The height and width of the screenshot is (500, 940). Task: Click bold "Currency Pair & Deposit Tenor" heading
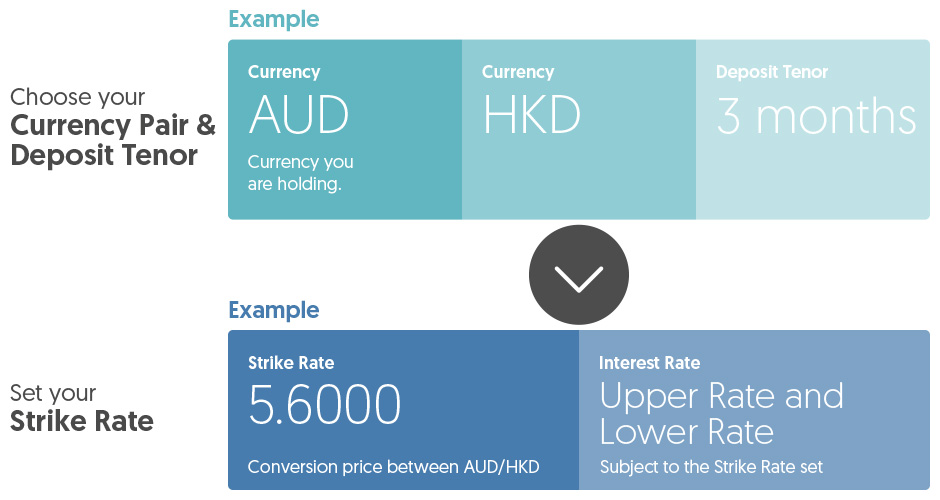(x=112, y=141)
